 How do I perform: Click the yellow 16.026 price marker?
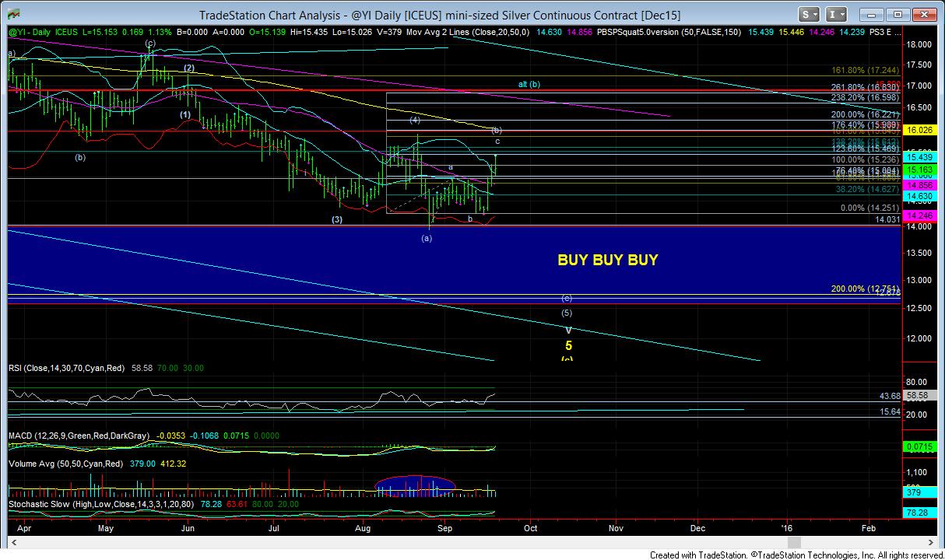tap(920, 131)
